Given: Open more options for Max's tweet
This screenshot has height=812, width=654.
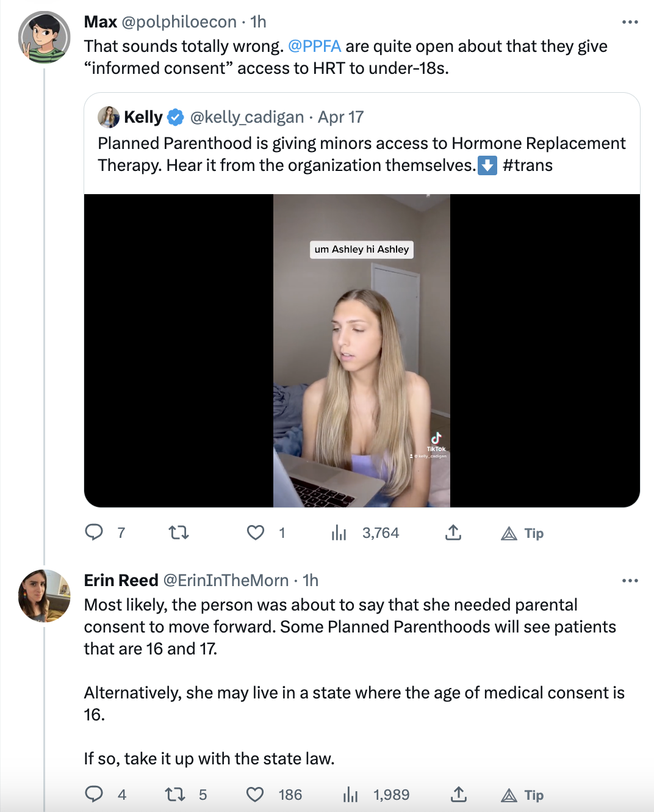Looking at the screenshot, I should 630,22.
